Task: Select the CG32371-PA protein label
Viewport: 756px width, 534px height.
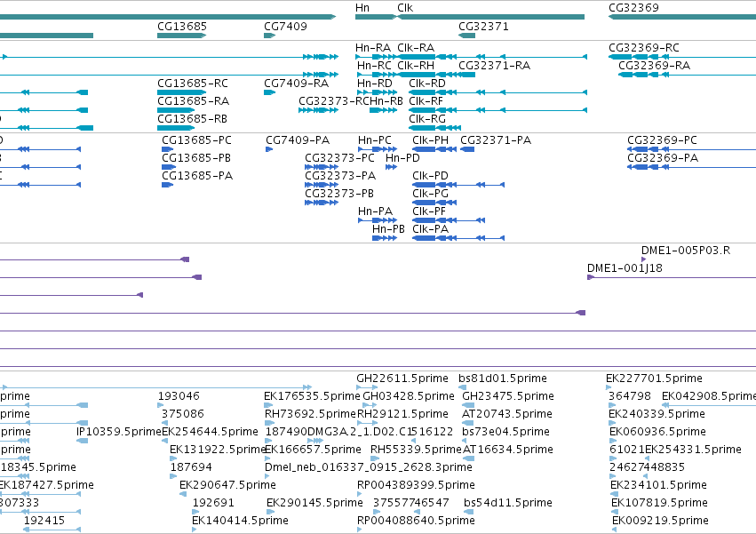Action: (496, 140)
